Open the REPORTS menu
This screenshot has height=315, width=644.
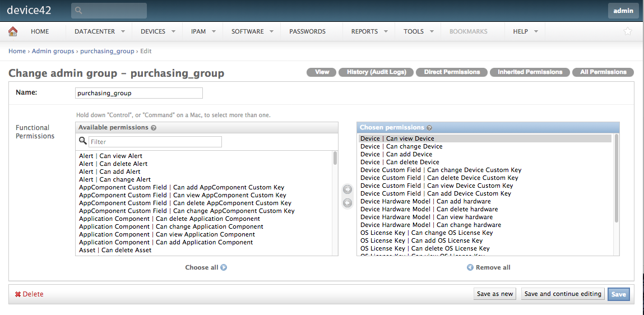365,31
